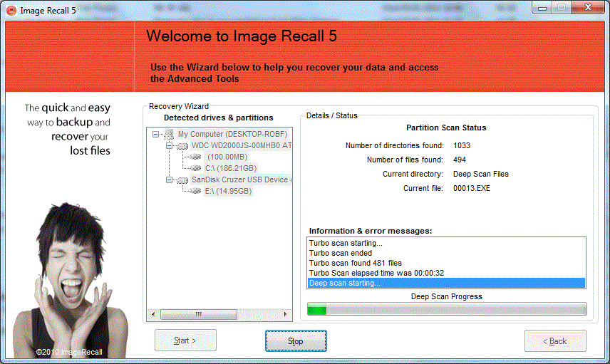Click files found value 494
The height and width of the screenshot is (364, 610).
click(x=460, y=160)
